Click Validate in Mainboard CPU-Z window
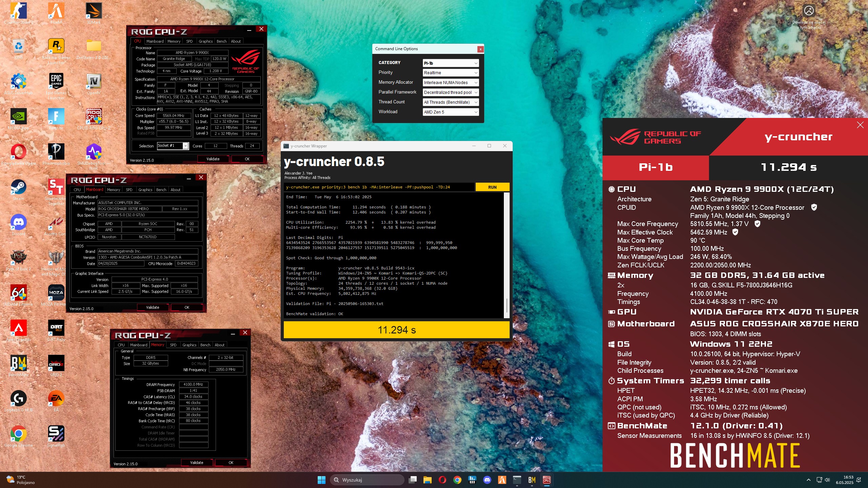The width and height of the screenshot is (868, 488). tap(153, 307)
